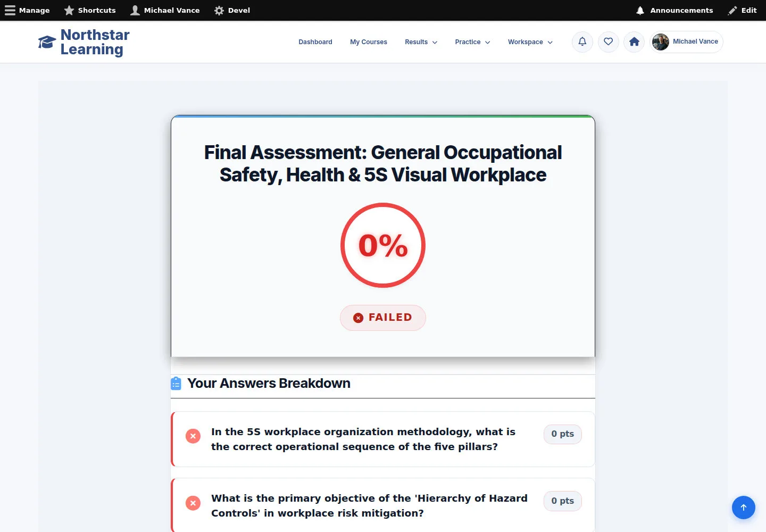The image size is (766, 532).
Task: Click the incorrect icon beside 5S question
Action: click(193, 436)
